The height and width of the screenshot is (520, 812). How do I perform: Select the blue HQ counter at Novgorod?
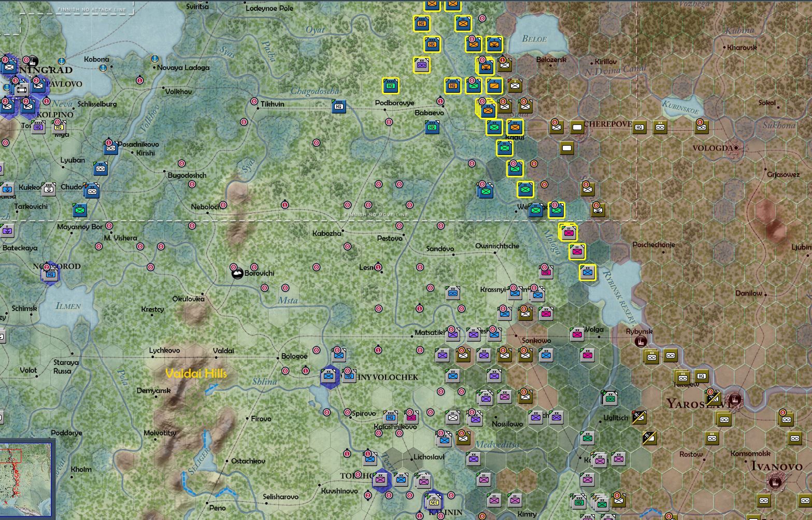click(50, 273)
